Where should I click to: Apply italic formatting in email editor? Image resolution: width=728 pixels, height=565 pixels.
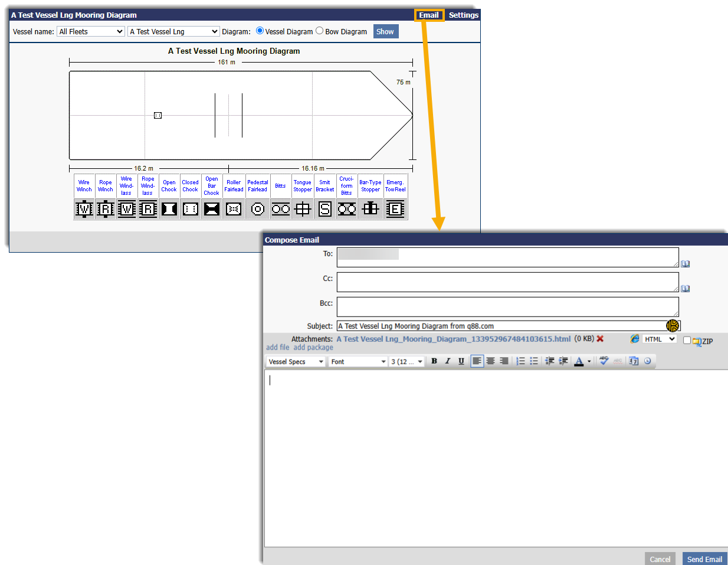[448, 361]
